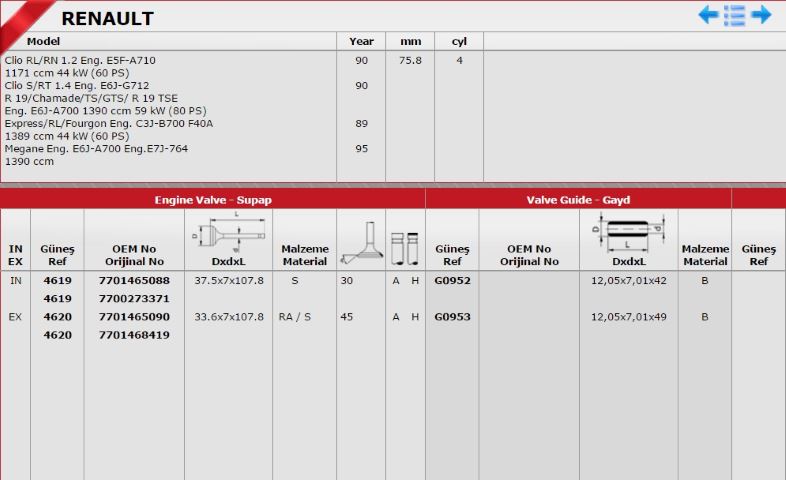The image size is (786, 480).
Task: Click guide dimension 12,05x7,01x42
Action: pos(629,281)
